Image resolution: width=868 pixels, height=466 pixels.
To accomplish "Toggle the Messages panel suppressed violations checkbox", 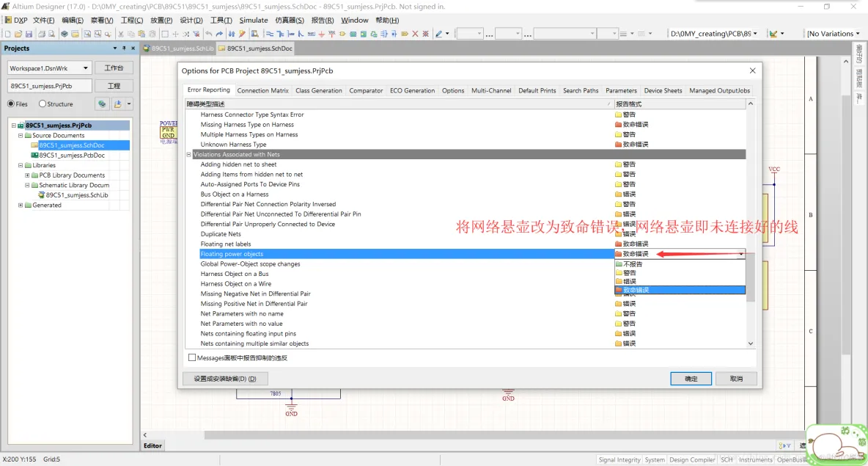I will (192, 358).
